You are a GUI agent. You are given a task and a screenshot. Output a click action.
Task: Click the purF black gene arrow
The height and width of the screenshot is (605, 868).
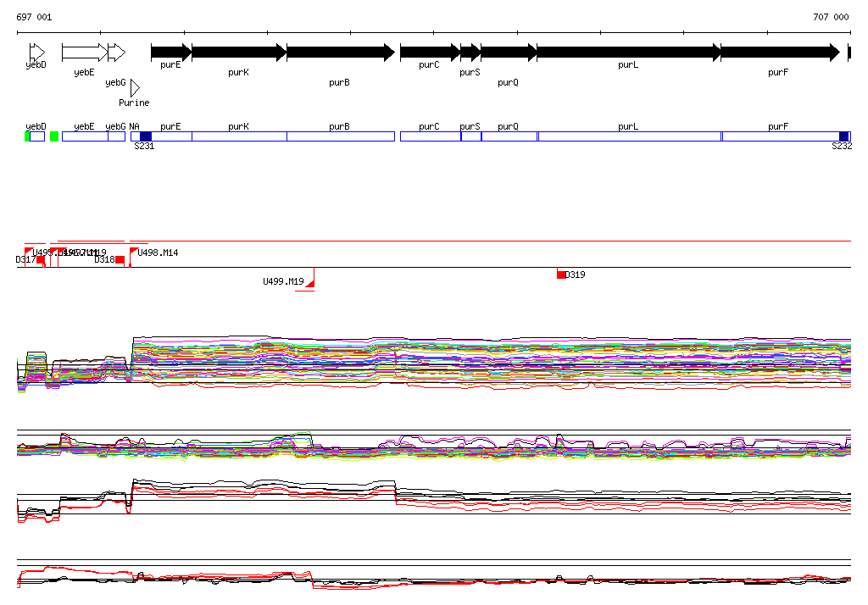click(779, 53)
